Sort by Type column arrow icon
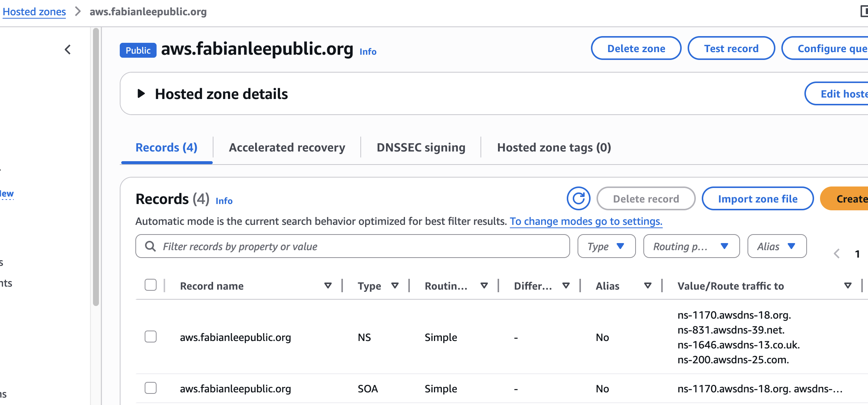Screen dimensions: 868x405 pos(395,286)
